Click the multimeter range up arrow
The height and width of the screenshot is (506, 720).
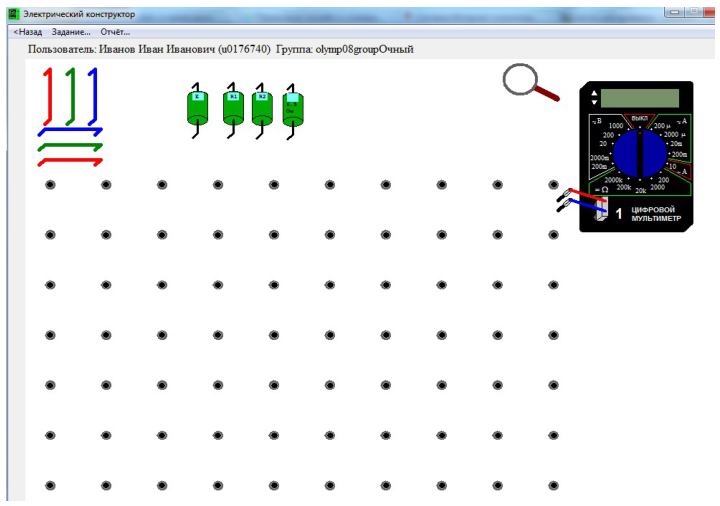pyautogui.click(x=594, y=93)
